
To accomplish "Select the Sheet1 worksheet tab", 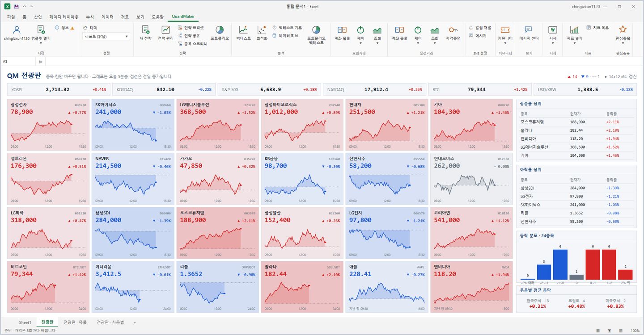I will click(x=25, y=322).
